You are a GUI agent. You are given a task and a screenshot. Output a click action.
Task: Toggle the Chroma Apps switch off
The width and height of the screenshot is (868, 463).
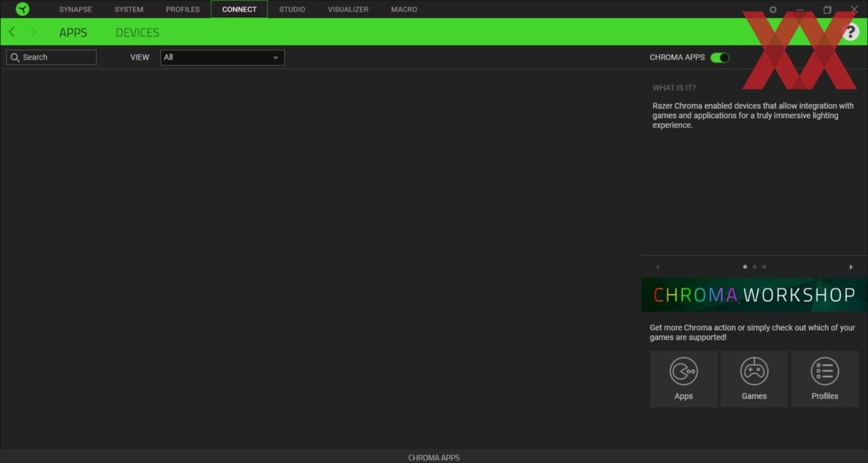click(720, 57)
